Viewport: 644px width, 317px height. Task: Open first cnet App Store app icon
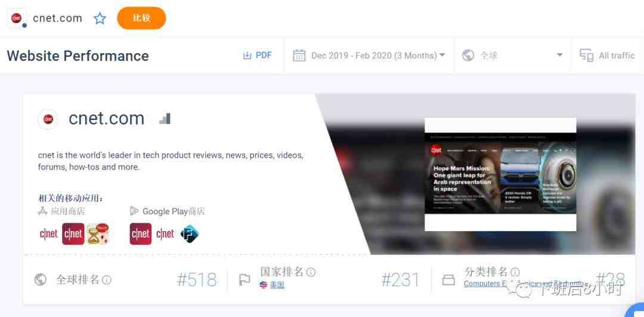click(49, 234)
